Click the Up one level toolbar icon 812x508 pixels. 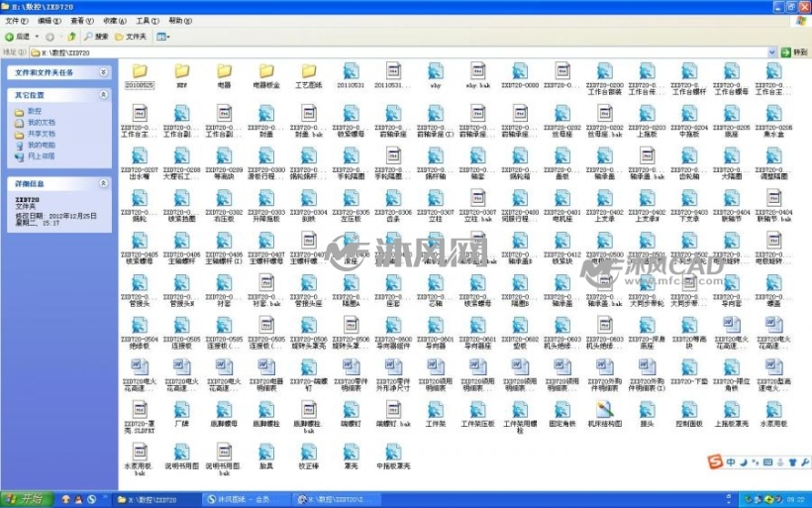pyautogui.click(x=72, y=37)
